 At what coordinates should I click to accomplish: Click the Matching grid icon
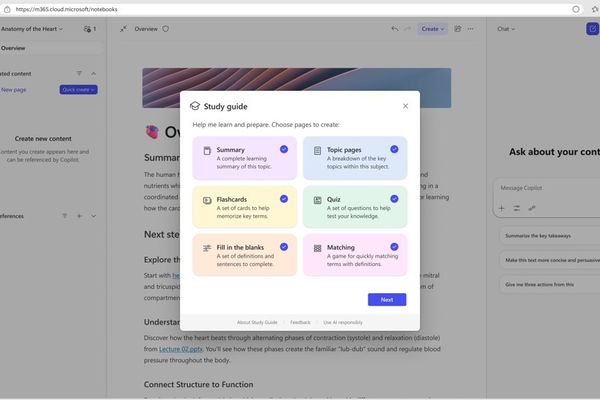pyautogui.click(x=317, y=248)
